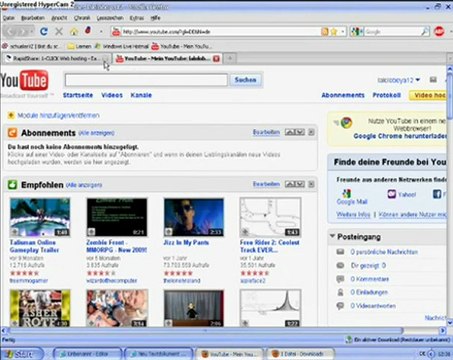Click the Google Mail icon under Freunde finden

pyautogui.click(x=347, y=193)
